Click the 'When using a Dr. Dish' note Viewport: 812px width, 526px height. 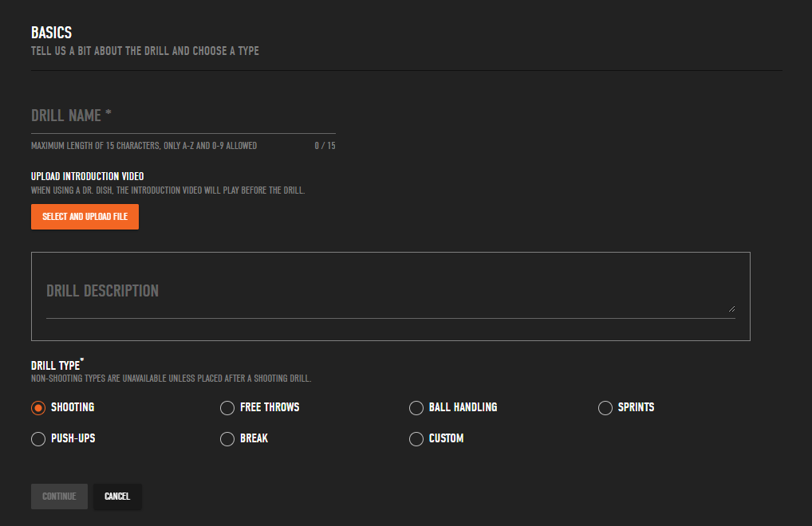[x=168, y=190]
